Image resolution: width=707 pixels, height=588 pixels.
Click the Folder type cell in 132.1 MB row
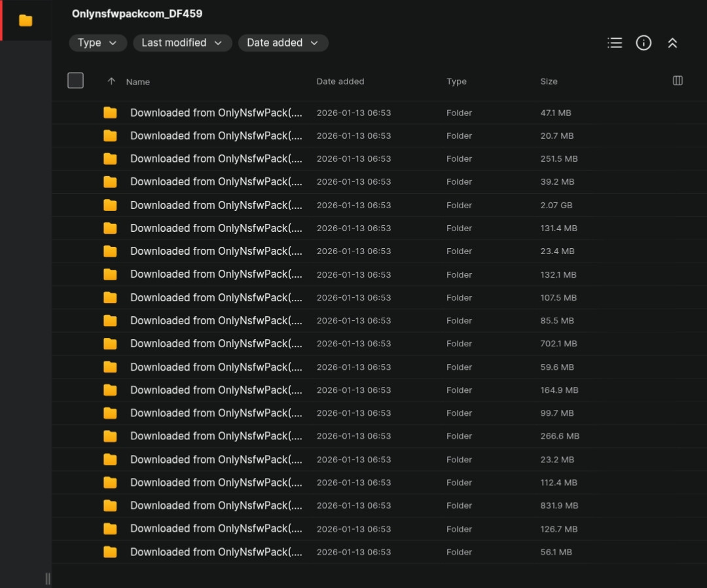coord(459,274)
